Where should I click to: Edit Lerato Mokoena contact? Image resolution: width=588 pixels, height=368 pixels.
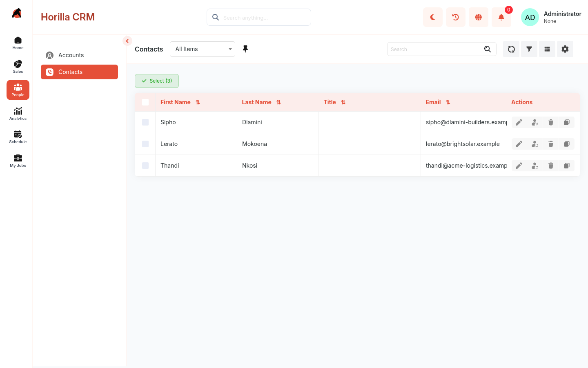[519, 144]
